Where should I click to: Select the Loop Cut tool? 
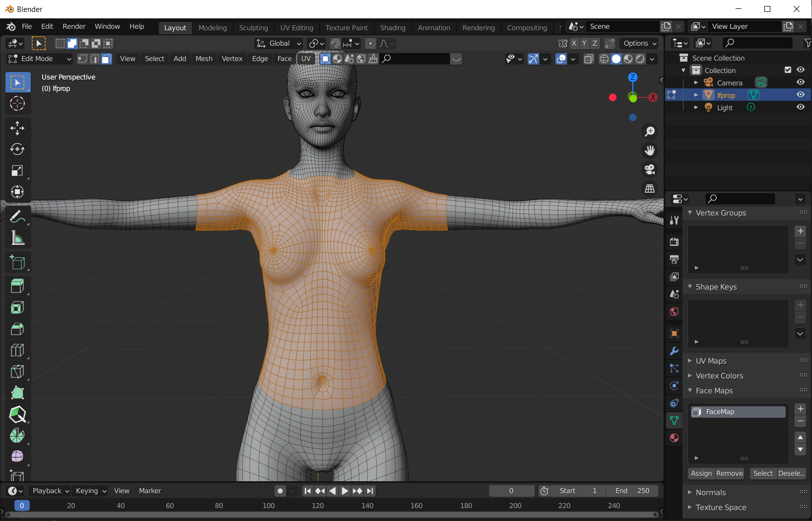[x=17, y=350]
